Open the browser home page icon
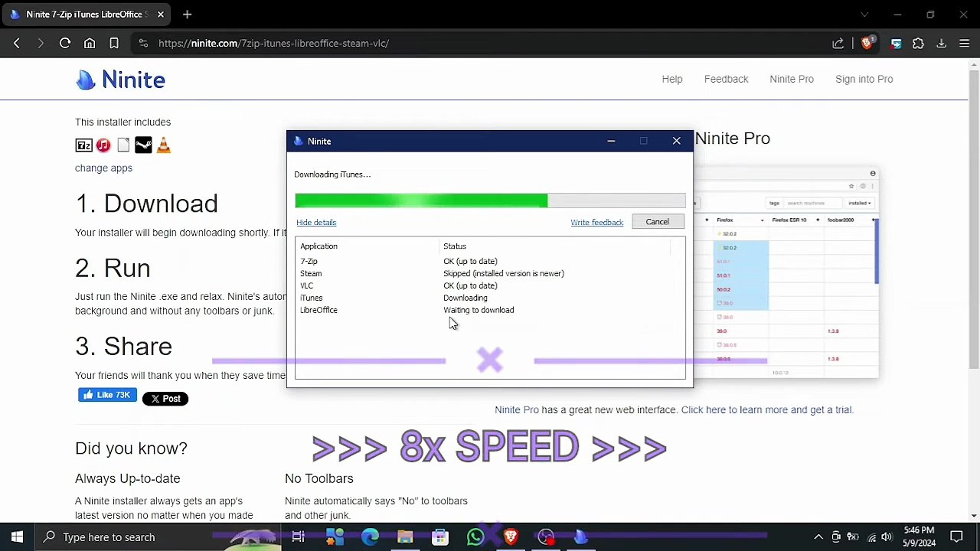The height and width of the screenshot is (551, 980). click(90, 44)
